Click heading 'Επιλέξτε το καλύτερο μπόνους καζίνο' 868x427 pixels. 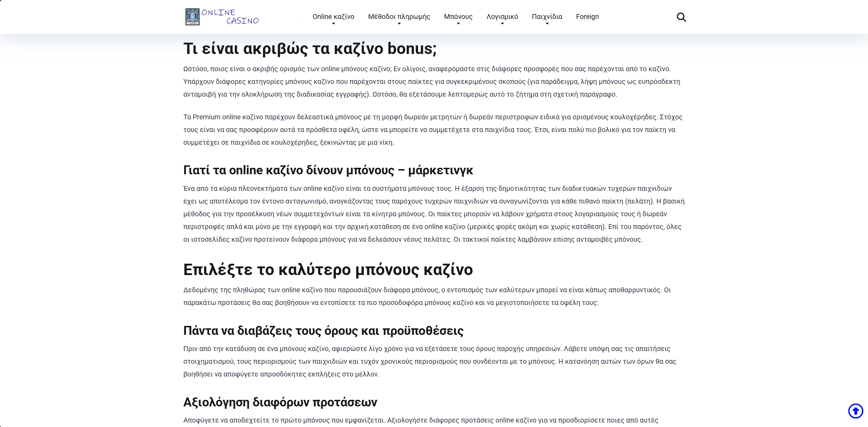(328, 270)
